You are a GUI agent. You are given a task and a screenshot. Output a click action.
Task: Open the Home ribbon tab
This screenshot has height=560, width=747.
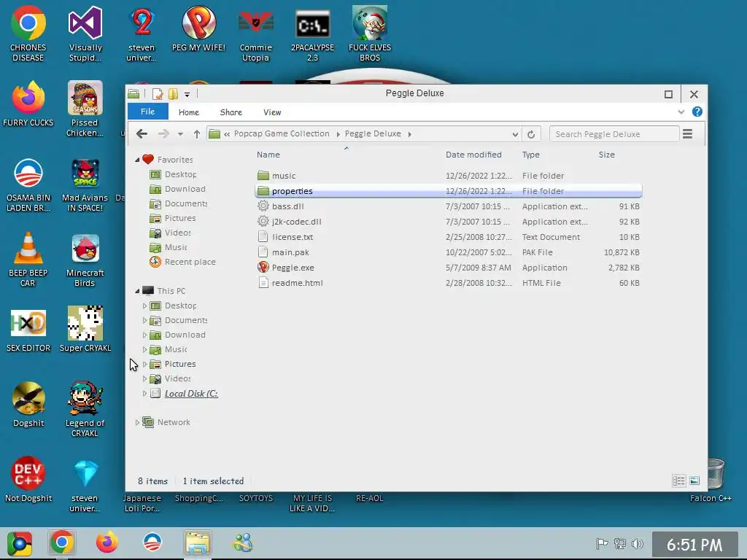[x=189, y=112]
